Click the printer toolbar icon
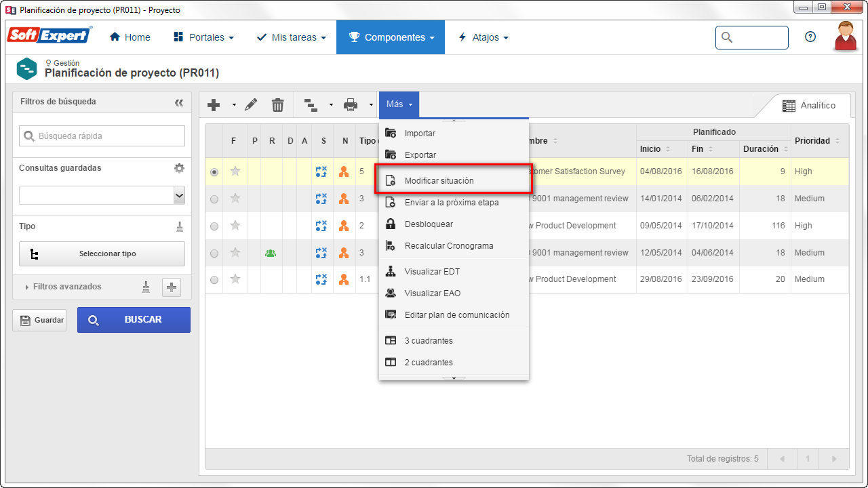 point(351,105)
